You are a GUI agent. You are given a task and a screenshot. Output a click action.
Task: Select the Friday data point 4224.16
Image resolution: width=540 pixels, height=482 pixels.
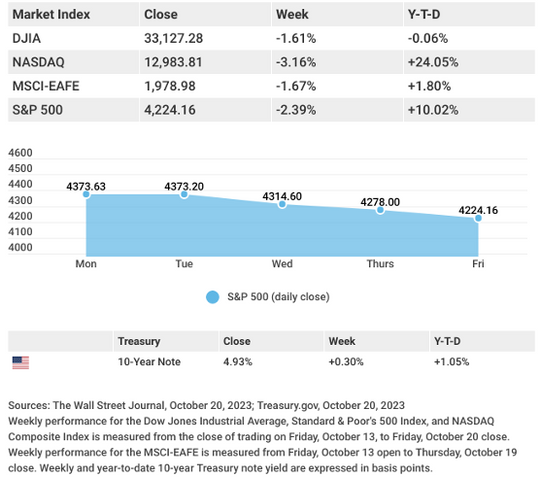[x=478, y=218]
